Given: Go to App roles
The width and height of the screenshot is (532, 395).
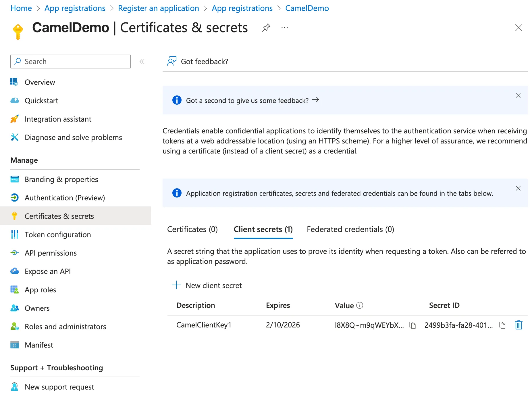Looking at the screenshot, I should pos(40,290).
